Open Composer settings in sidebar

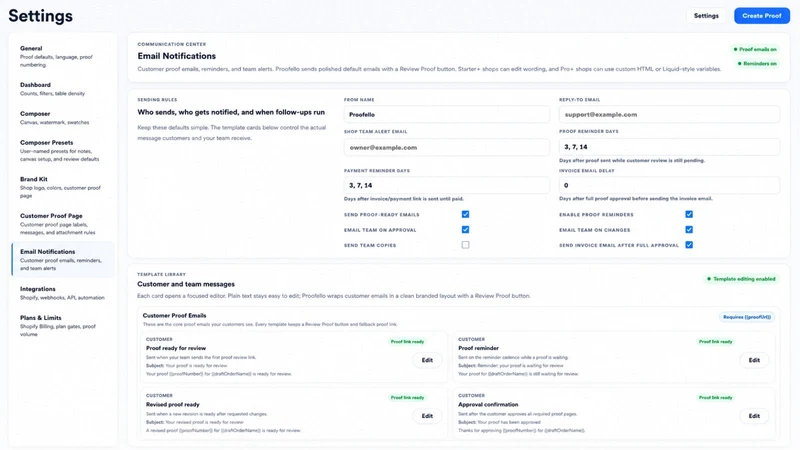[62, 118]
